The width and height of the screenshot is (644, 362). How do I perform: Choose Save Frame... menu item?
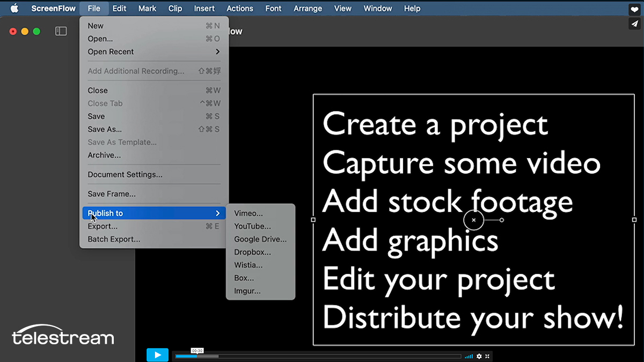(154, 194)
